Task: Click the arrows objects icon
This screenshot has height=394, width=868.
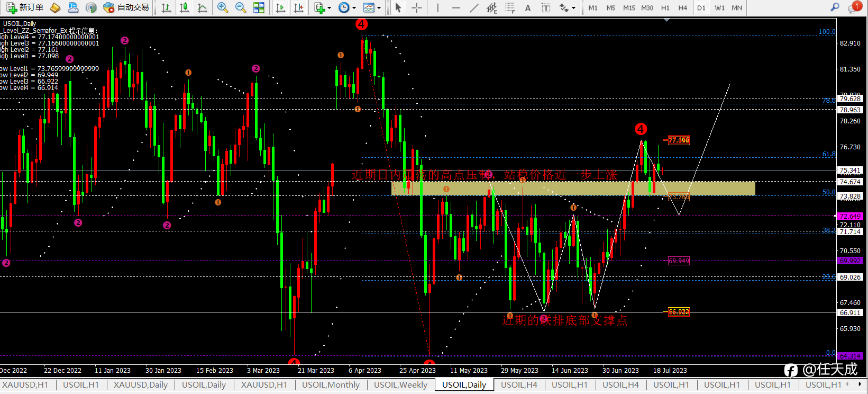Action: point(564,7)
